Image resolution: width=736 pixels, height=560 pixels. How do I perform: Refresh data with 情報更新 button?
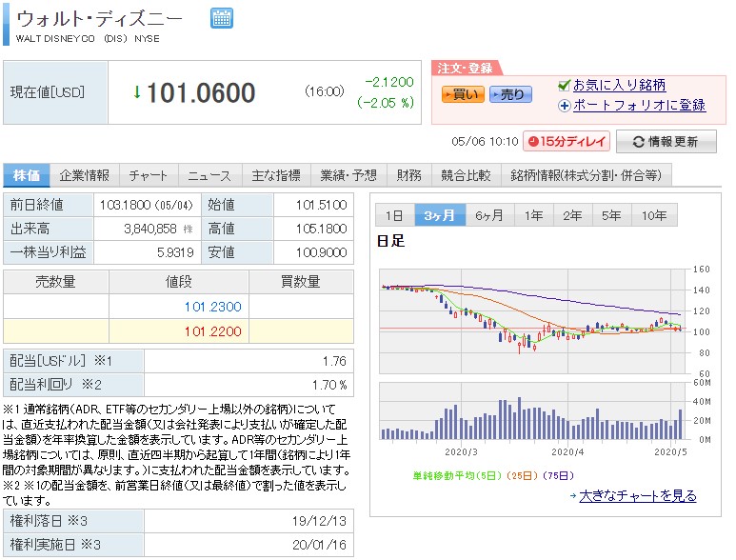(x=666, y=141)
